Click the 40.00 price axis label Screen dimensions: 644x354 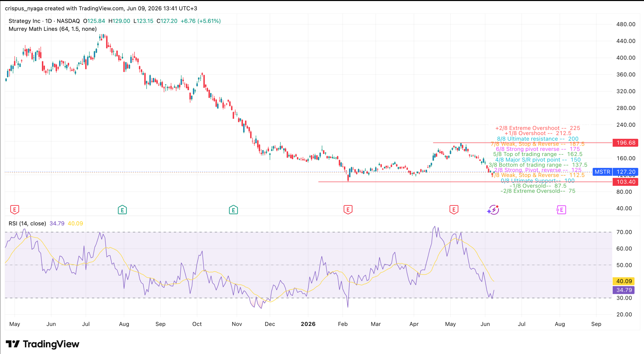point(624,208)
